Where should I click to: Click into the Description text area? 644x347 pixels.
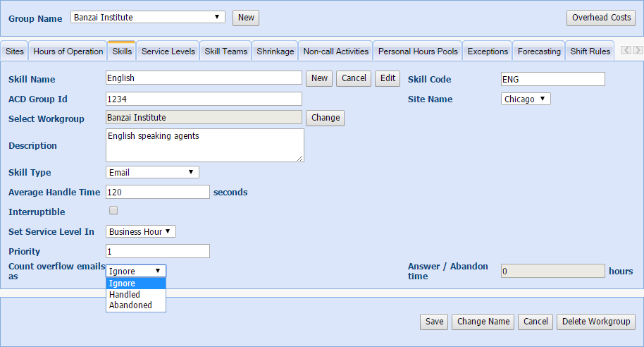204,145
